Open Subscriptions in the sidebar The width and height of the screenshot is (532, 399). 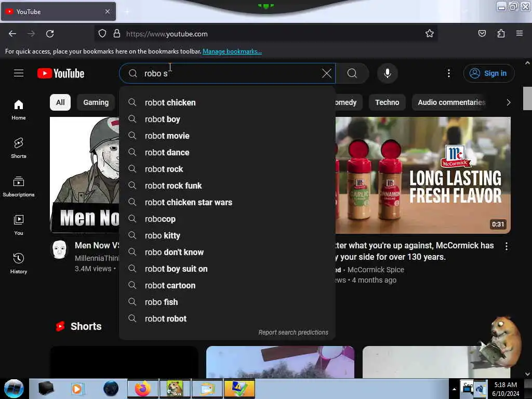(19, 187)
